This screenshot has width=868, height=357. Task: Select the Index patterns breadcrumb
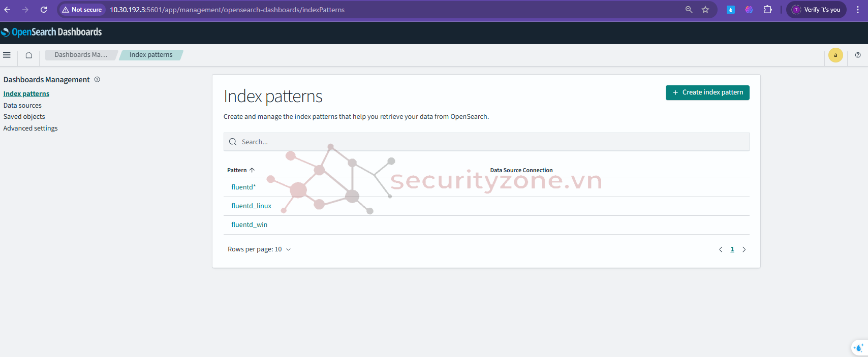(x=151, y=55)
